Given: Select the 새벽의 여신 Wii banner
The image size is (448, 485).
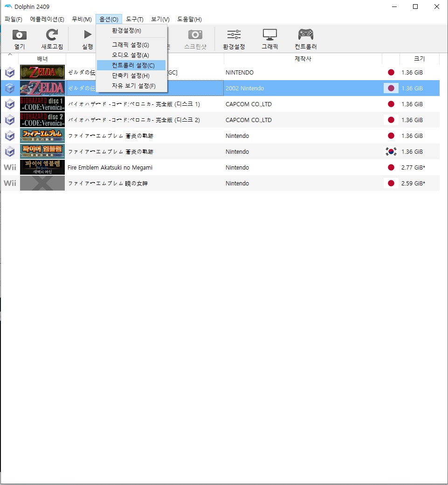Looking at the screenshot, I should [x=42, y=167].
